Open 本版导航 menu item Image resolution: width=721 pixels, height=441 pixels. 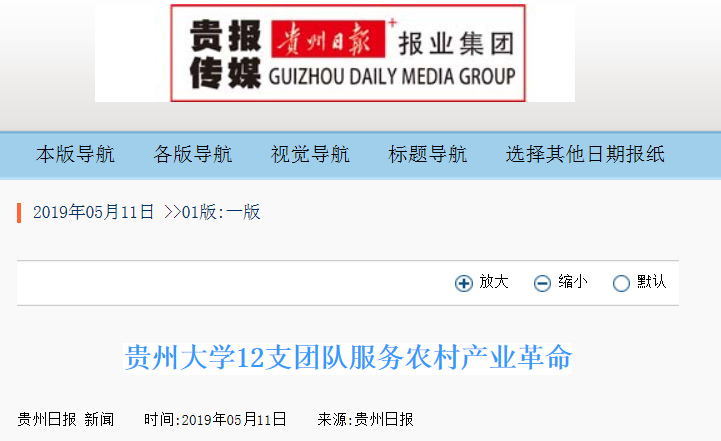click(75, 155)
